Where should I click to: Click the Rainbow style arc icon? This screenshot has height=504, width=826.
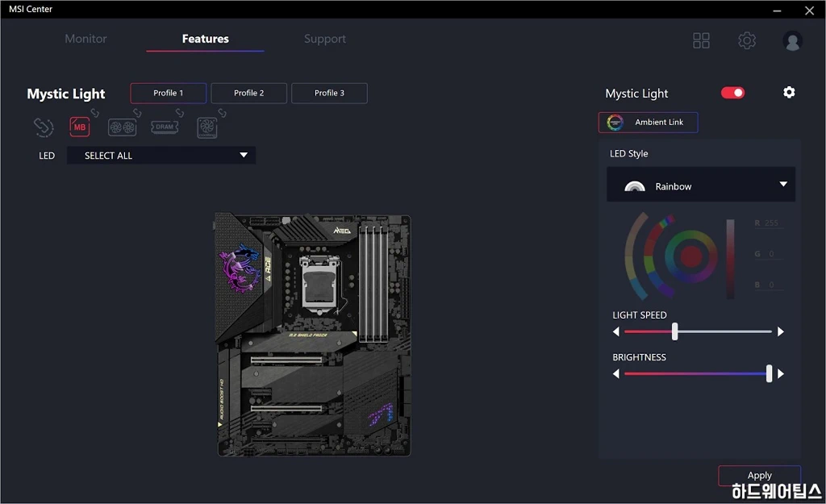[x=634, y=186]
